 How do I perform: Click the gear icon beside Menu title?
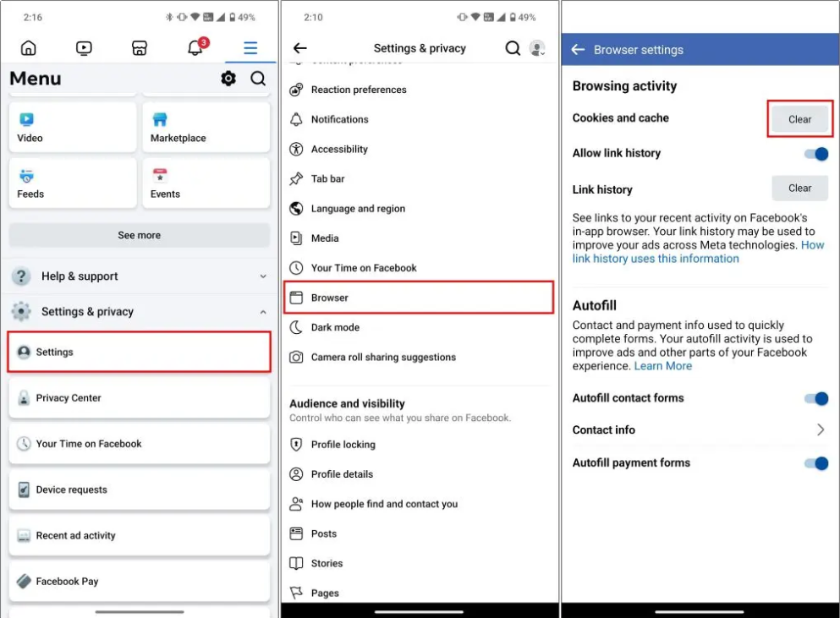point(228,79)
